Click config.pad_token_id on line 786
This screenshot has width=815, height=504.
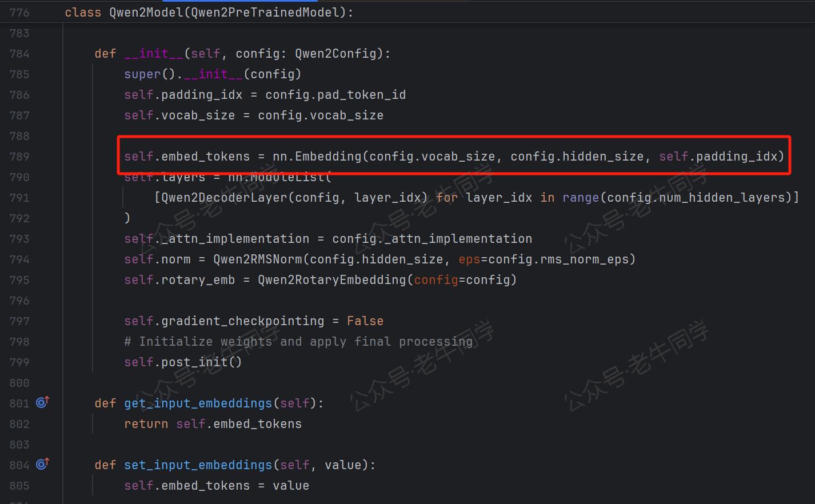pyautogui.click(x=335, y=95)
